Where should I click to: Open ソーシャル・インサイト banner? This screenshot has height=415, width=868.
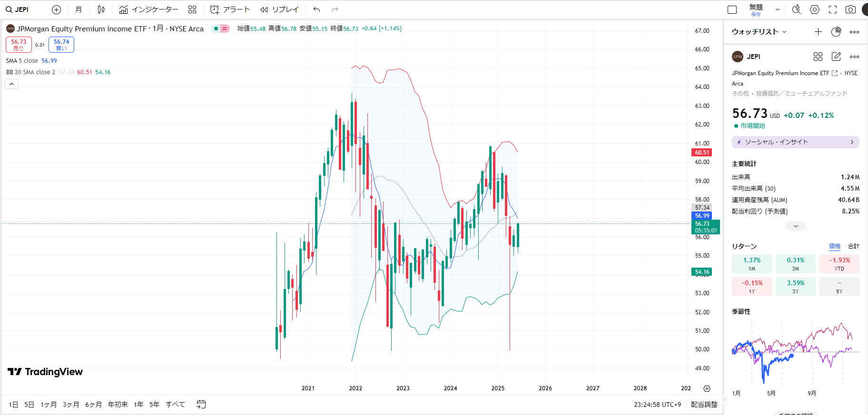(795, 142)
